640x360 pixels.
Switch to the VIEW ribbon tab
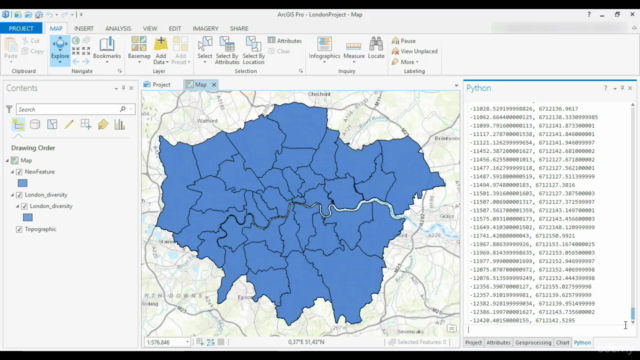click(x=150, y=28)
